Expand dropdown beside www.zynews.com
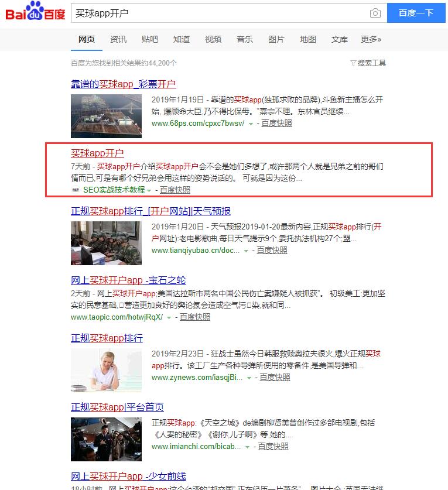The height and width of the screenshot is (490, 448). pyautogui.click(x=249, y=378)
